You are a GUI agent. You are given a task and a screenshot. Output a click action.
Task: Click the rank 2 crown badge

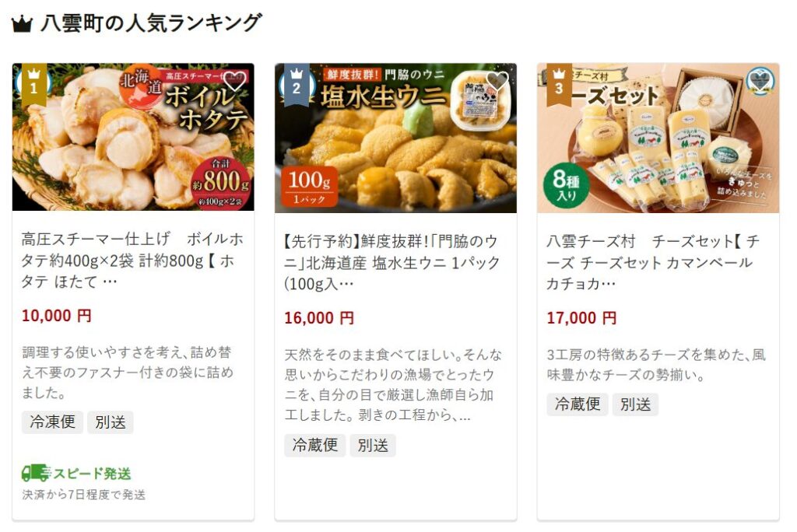click(297, 84)
